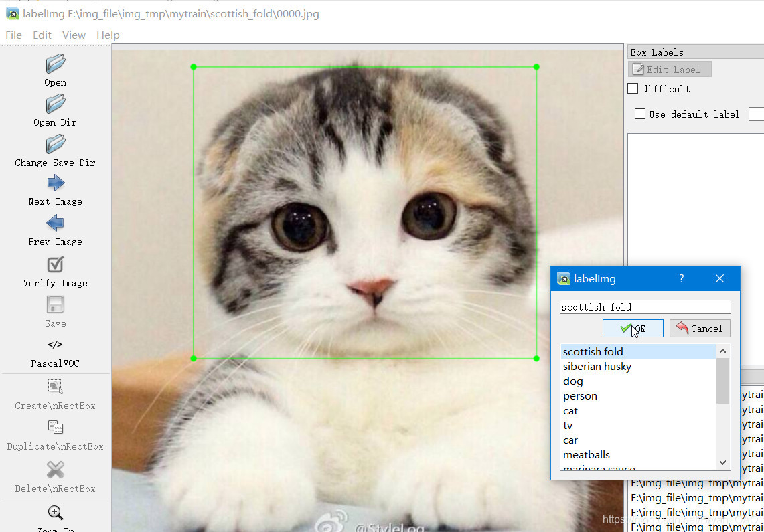Image resolution: width=764 pixels, height=532 pixels.
Task: Select dog in label list
Action: (638, 381)
